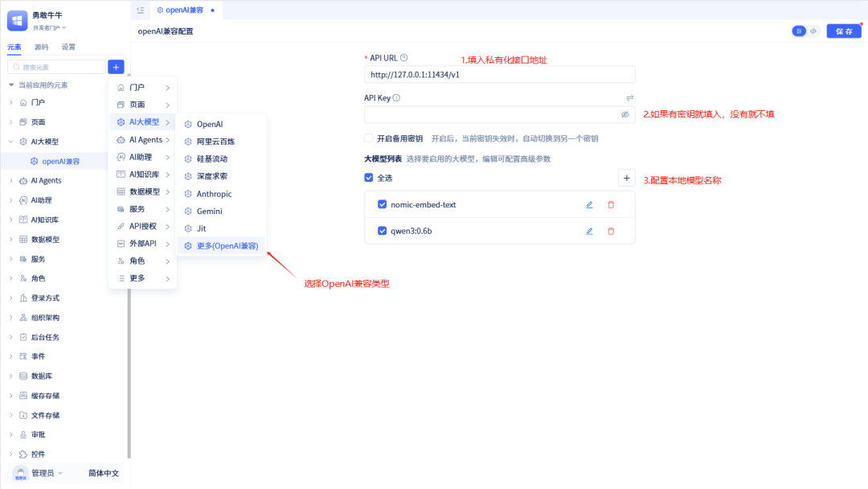868x489 pixels.
Task: Add a new model with the plus icon
Action: click(x=626, y=178)
